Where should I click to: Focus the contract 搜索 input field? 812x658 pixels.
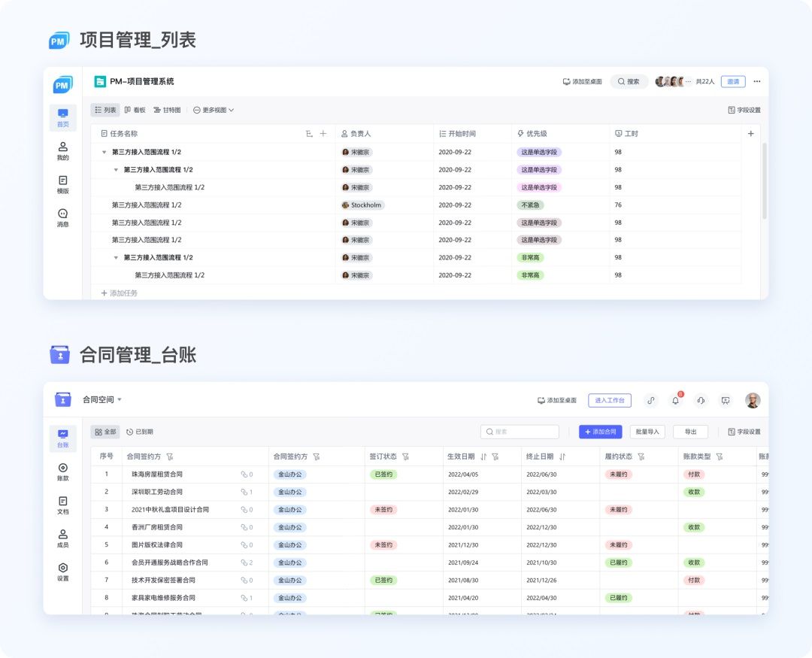point(520,432)
